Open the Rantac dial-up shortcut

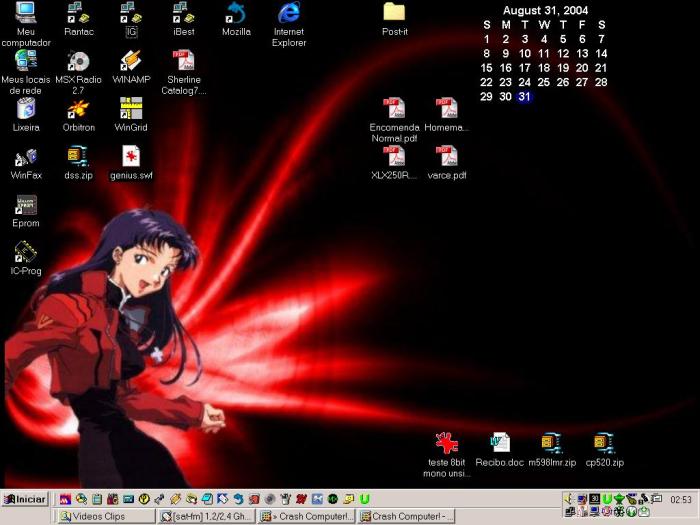pyautogui.click(x=79, y=19)
